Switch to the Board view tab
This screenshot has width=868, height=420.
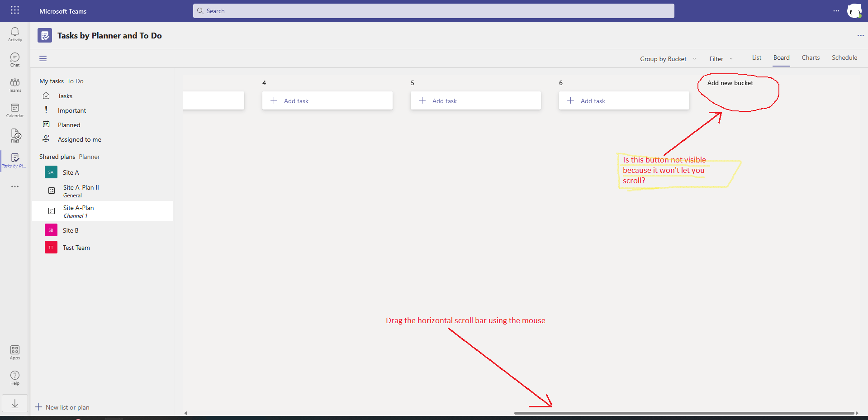click(x=781, y=58)
